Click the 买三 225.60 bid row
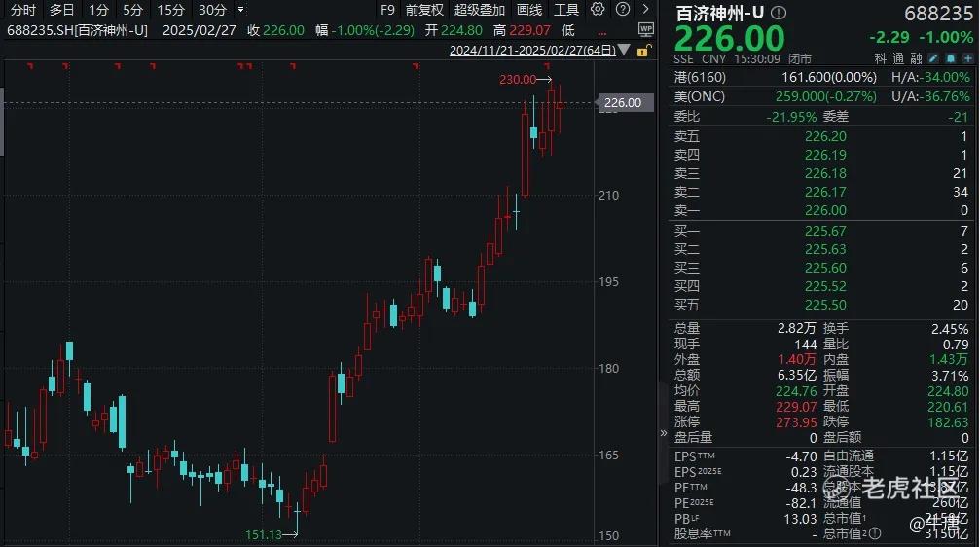This screenshot has height=547, width=980. point(820,268)
